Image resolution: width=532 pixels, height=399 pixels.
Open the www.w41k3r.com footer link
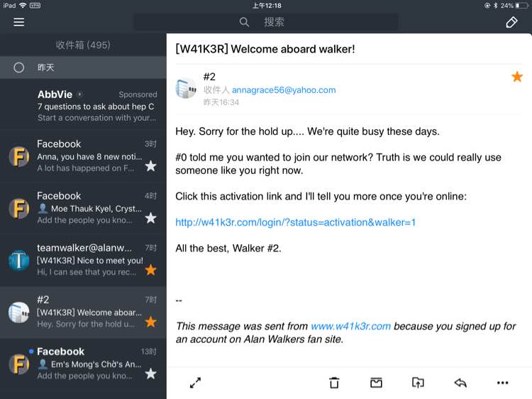pos(350,327)
